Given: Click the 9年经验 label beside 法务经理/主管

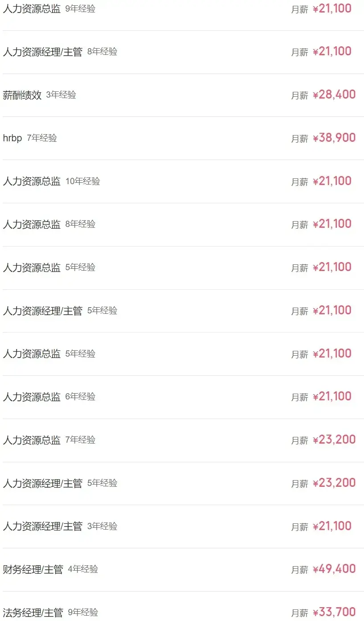Looking at the screenshot, I should 83,613.
